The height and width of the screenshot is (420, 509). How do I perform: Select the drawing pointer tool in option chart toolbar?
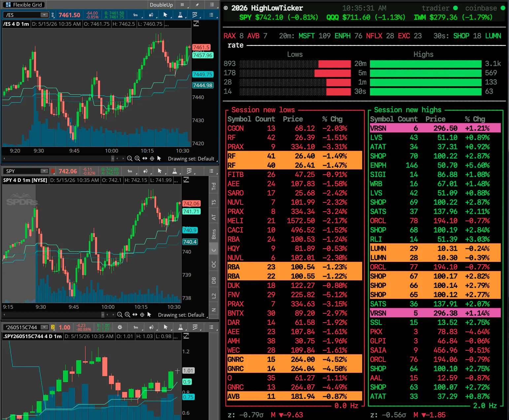coord(165,327)
